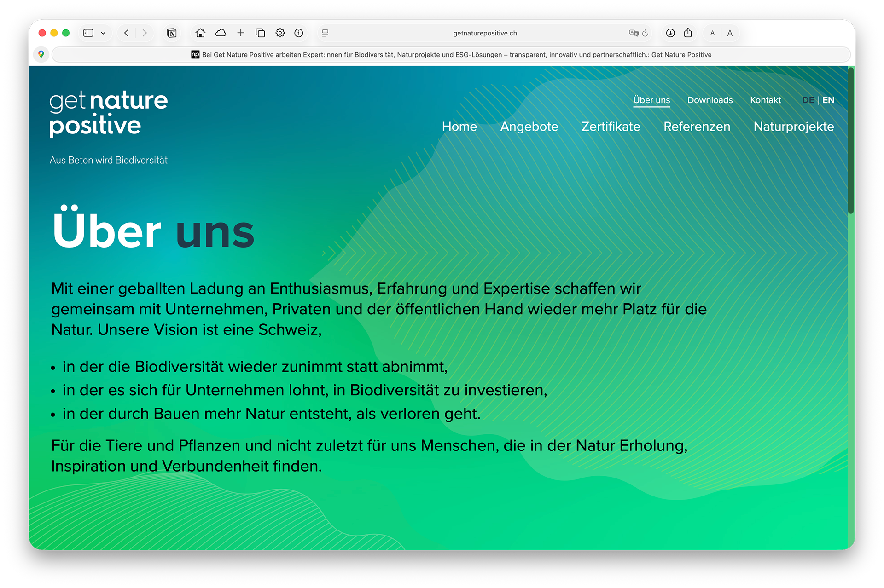Click the getnaturepositive.ch address field
Screen dimensions: 884x588
coord(484,33)
